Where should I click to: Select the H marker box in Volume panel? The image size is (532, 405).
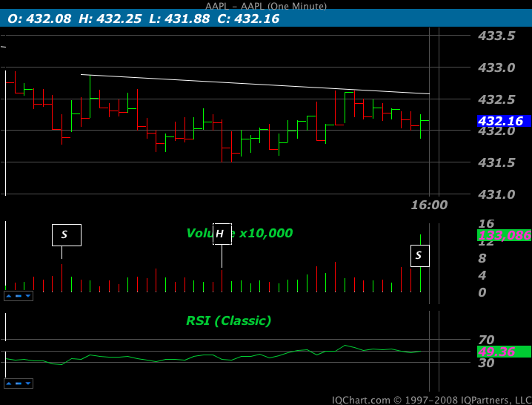(222, 234)
